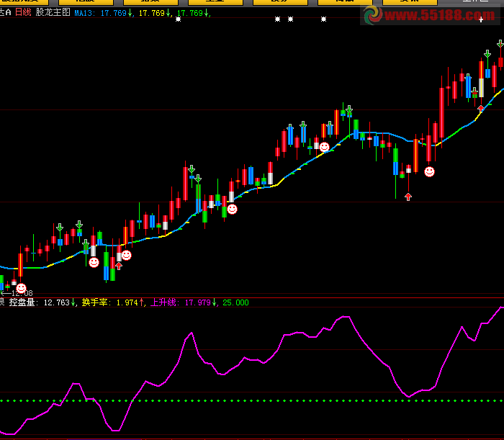Viewport: 504px width, 440px height.
Task: Click the MA13 value label
Action: 100,13
